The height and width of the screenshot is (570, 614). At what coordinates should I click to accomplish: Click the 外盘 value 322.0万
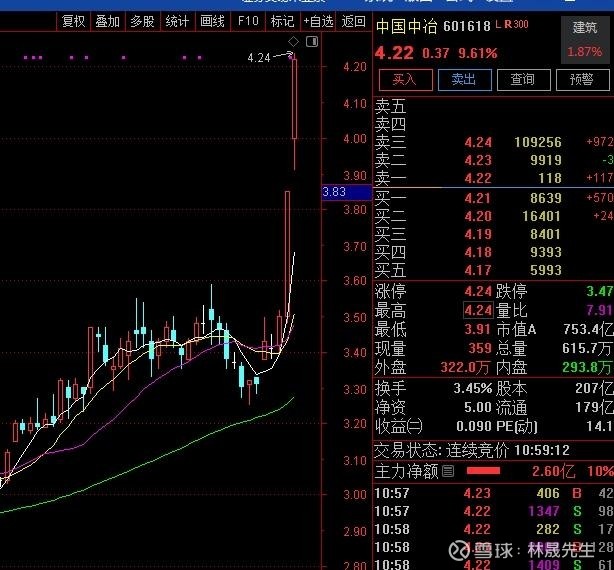pos(465,367)
